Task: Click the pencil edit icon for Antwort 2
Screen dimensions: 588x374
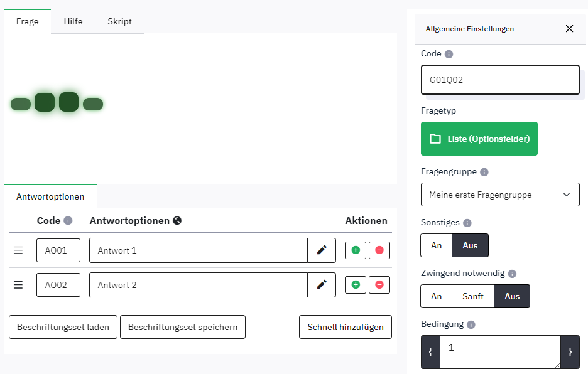Action: pyautogui.click(x=322, y=285)
